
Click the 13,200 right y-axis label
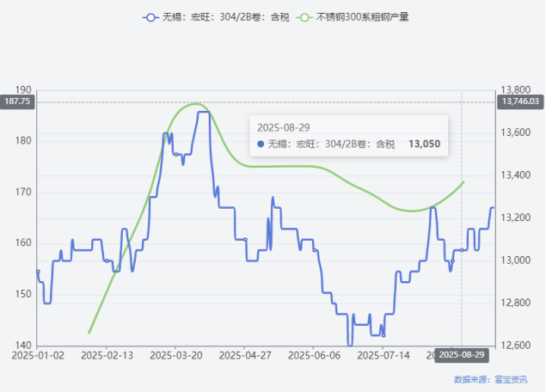(x=515, y=217)
